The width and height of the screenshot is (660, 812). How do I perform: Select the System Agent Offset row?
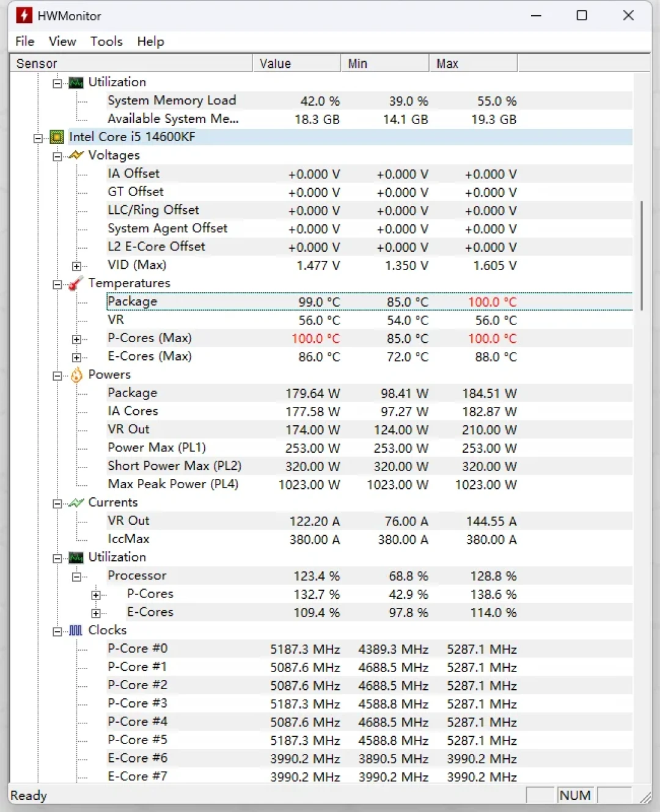[x=370, y=229]
